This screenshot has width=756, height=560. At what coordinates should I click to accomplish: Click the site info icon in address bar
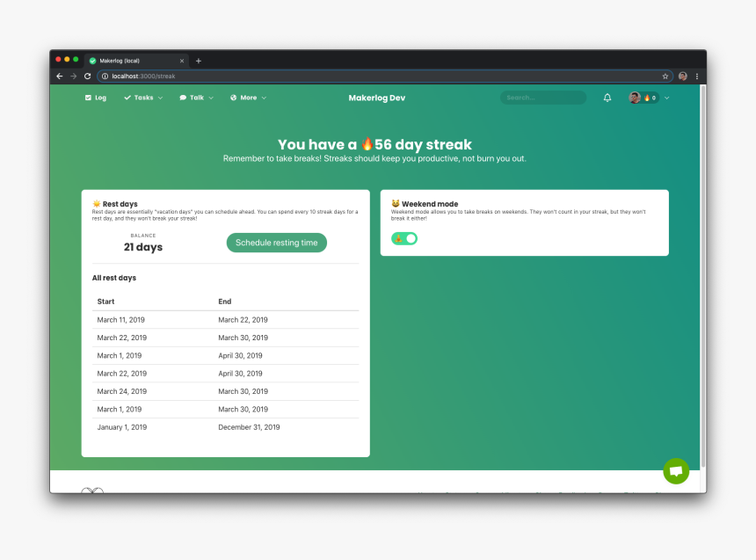105,76
